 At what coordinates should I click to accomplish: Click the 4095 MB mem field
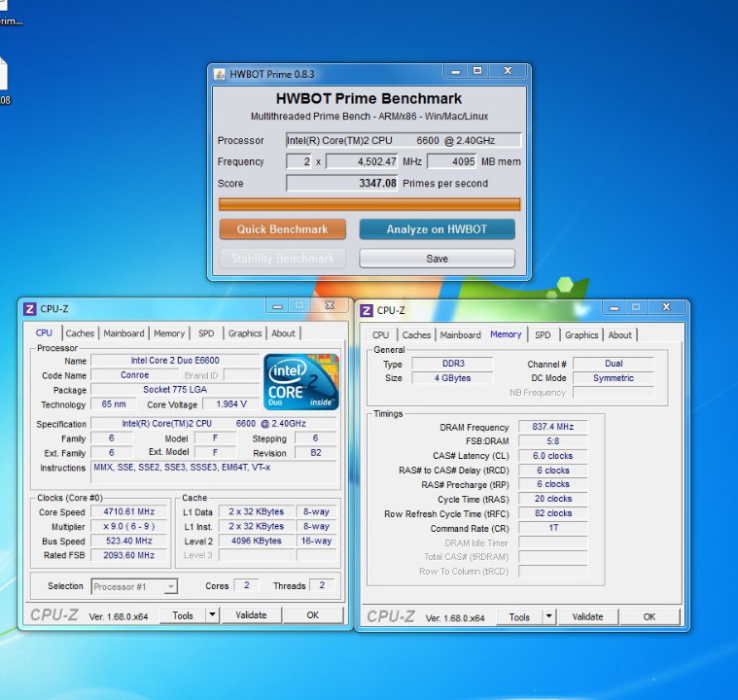452,161
